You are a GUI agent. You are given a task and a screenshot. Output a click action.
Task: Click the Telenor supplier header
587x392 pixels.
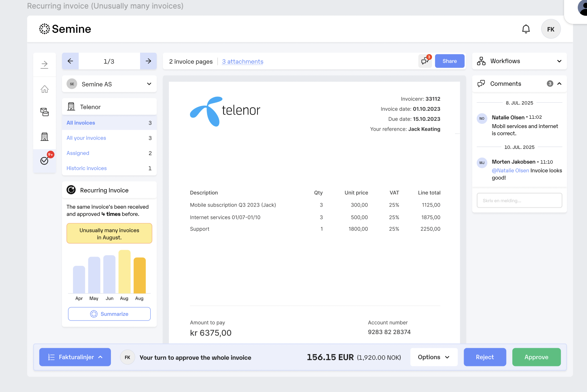[x=109, y=107]
